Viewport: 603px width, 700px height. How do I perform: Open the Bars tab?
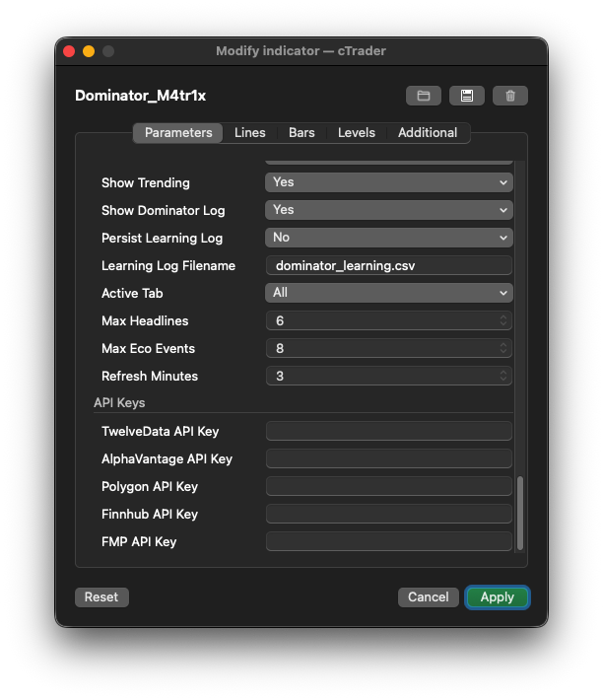[x=301, y=132]
